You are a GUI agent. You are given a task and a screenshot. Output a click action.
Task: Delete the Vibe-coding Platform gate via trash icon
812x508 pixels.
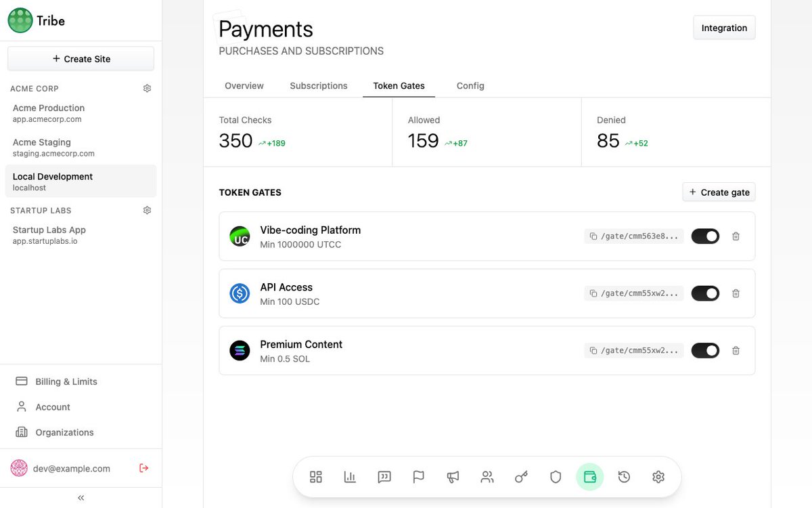point(736,236)
